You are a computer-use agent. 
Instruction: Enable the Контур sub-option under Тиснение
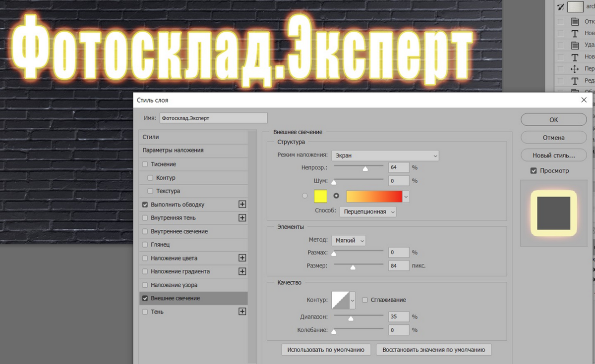point(151,177)
